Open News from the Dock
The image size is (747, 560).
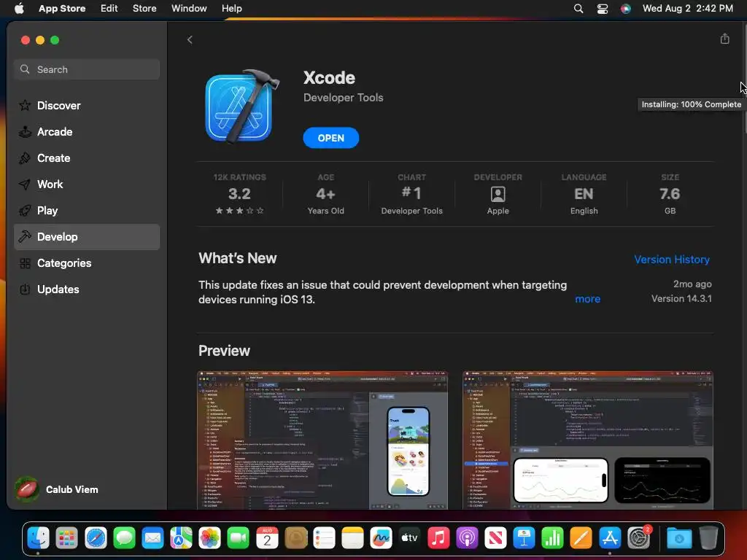(495, 538)
